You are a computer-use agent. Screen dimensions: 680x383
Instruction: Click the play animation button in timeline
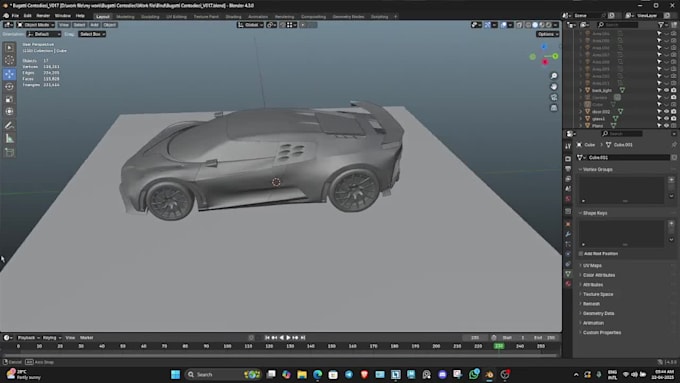(288, 337)
